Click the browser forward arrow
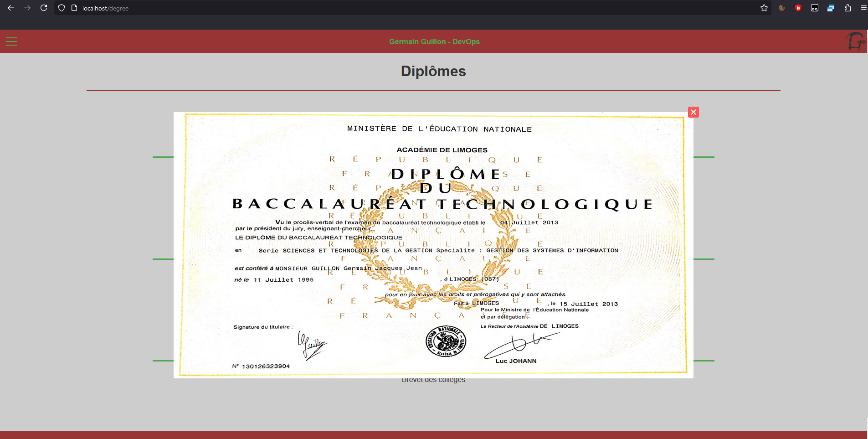The height and width of the screenshot is (439, 868). pos(27,8)
